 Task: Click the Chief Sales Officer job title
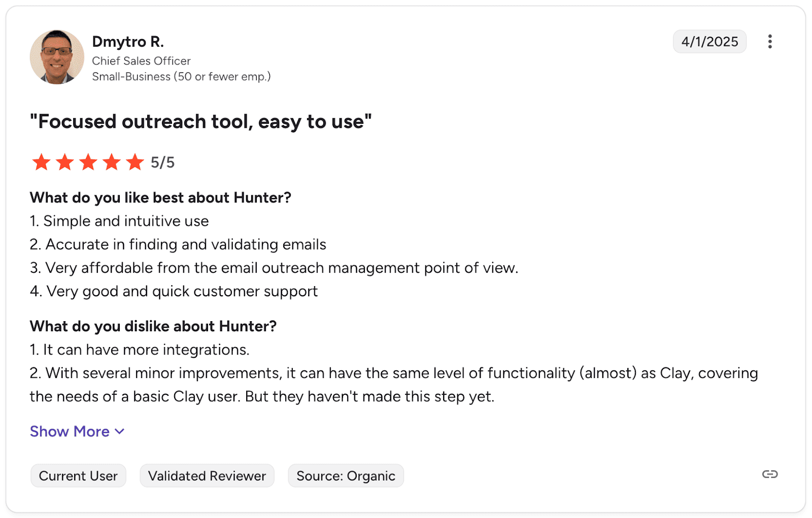141,61
